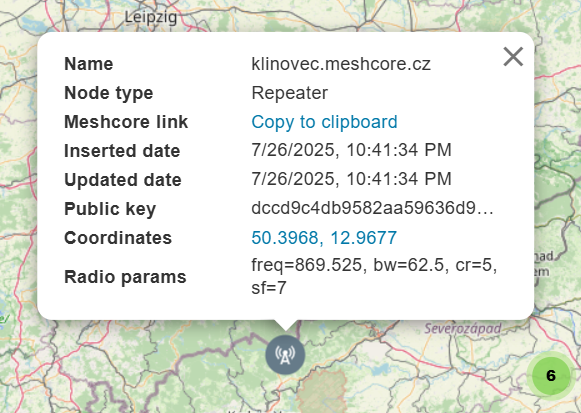
Task: Click the Meshcore link field label
Action: (x=126, y=122)
